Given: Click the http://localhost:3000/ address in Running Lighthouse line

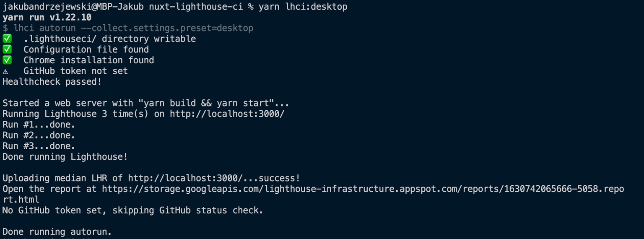Looking at the screenshot, I should (227, 114).
